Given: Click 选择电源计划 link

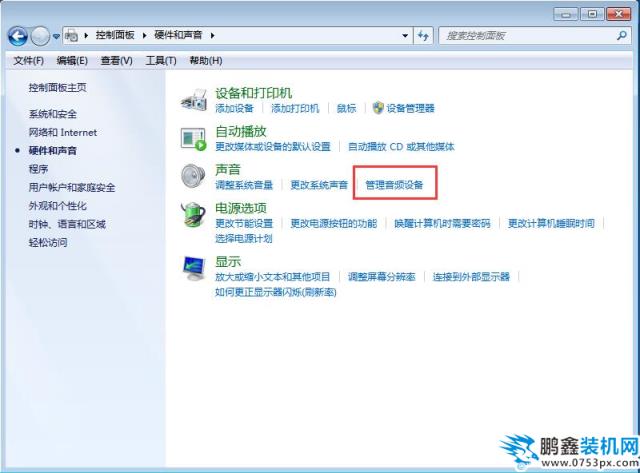Looking at the screenshot, I should pyautogui.click(x=244, y=239).
